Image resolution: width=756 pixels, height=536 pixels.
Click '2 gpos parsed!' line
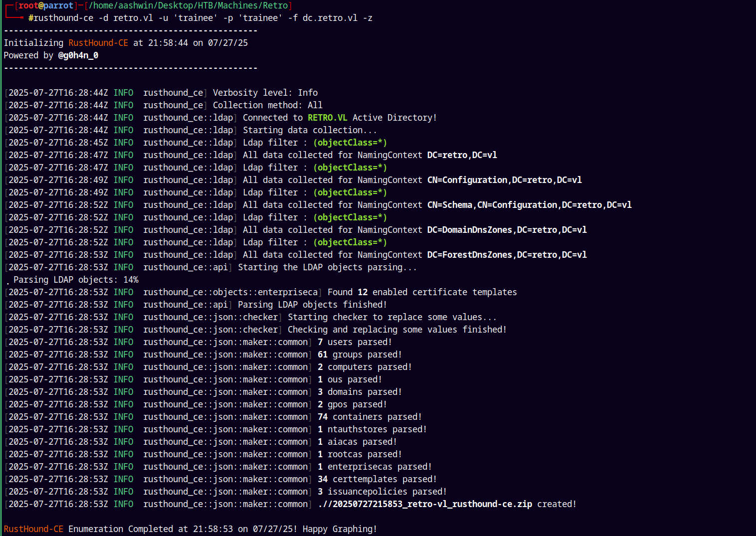coord(353,404)
